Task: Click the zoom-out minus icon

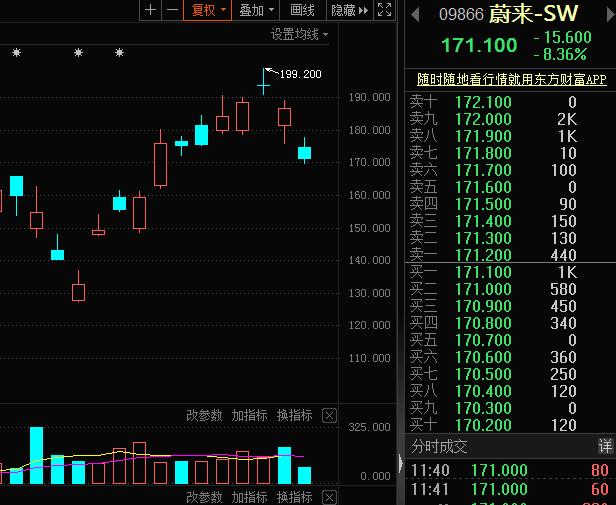Action: click(172, 10)
